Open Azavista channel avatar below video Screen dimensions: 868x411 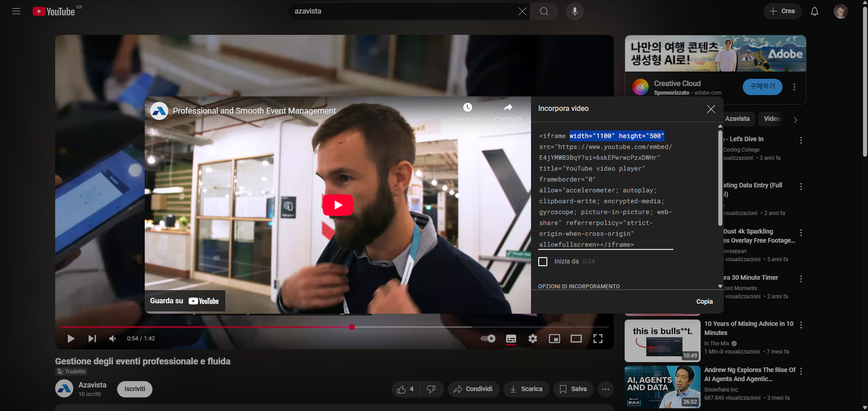pyautogui.click(x=64, y=388)
